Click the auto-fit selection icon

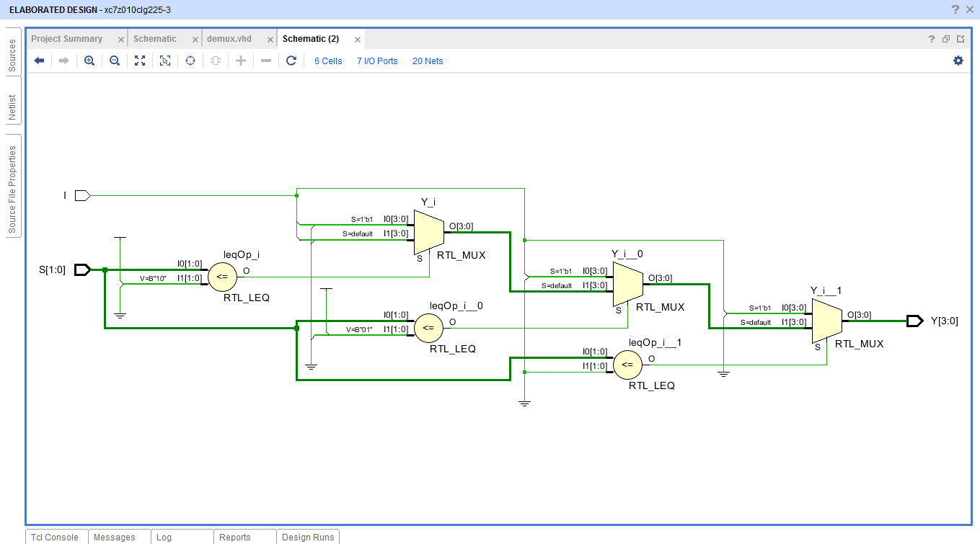165,61
